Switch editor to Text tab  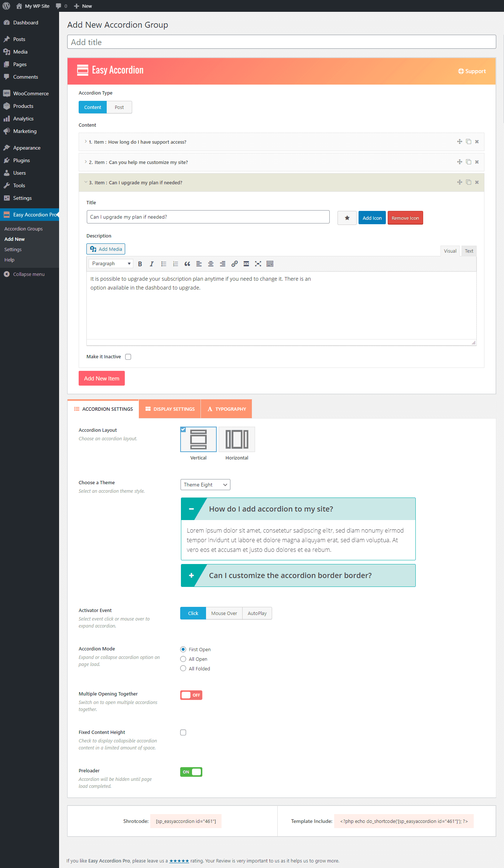(469, 251)
